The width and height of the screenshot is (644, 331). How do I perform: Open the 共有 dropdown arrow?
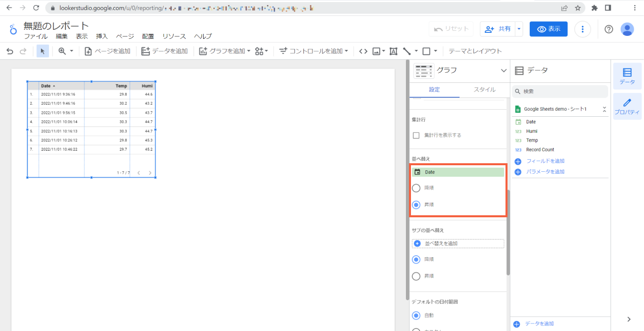518,29
